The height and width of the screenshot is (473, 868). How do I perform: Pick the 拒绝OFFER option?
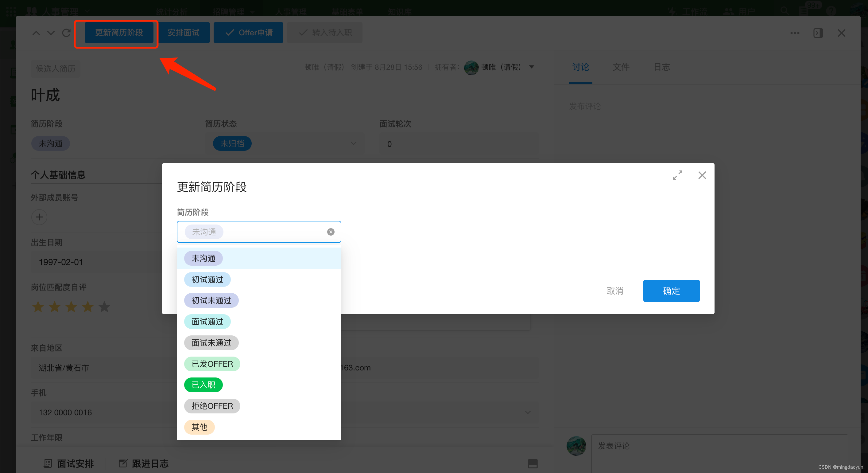click(212, 406)
